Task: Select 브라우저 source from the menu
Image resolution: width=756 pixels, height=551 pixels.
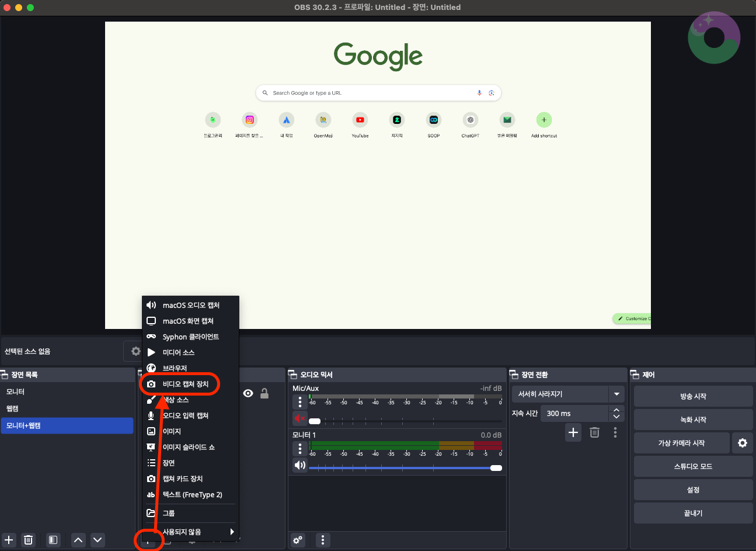Action: (x=190, y=368)
